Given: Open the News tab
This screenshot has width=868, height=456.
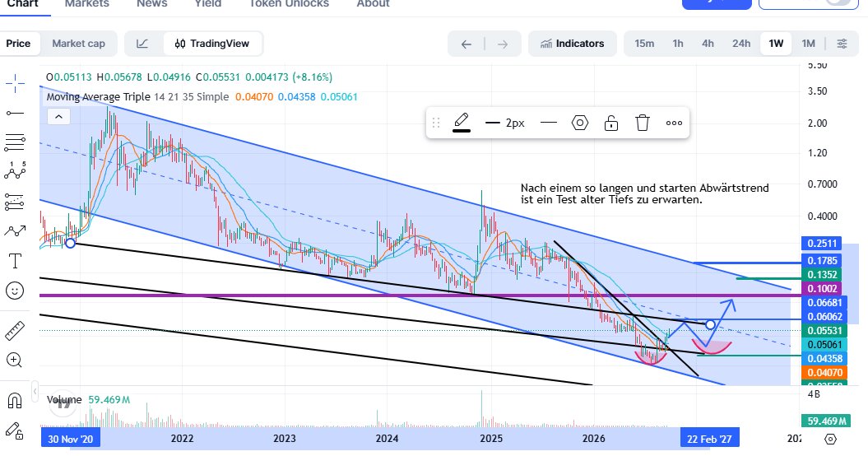Looking at the screenshot, I should point(151,4).
